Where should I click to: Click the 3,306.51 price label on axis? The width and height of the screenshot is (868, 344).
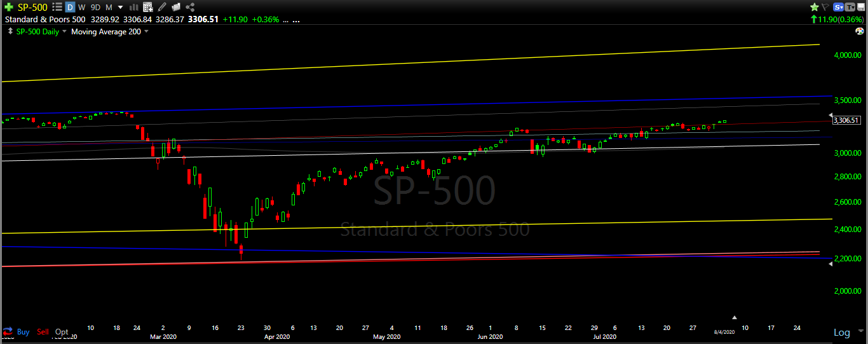click(x=846, y=120)
